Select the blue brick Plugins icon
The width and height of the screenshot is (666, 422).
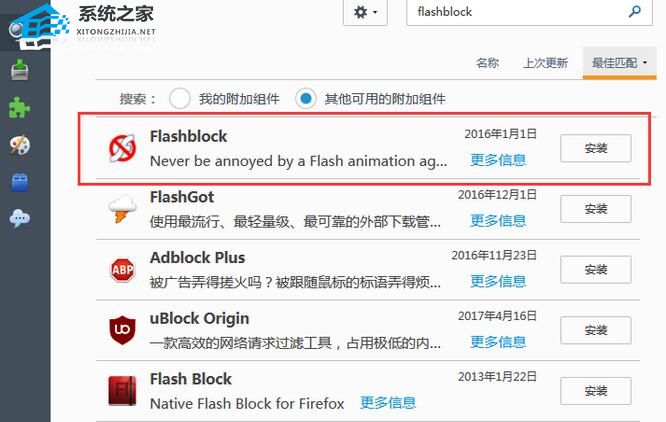[20, 182]
